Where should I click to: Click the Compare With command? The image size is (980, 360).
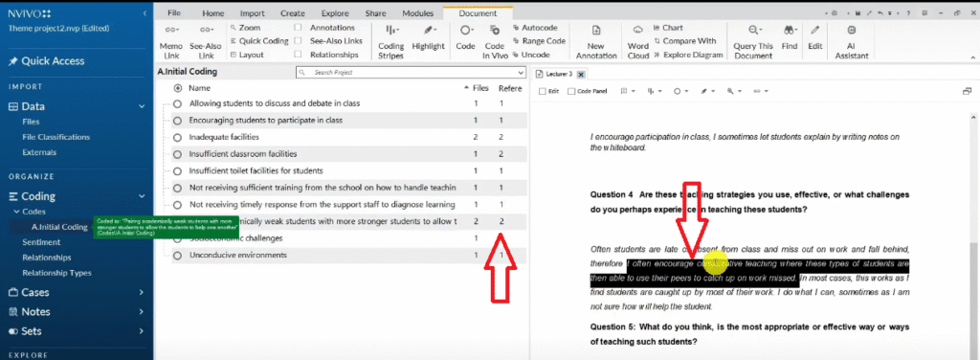click(x=684, y=41)
